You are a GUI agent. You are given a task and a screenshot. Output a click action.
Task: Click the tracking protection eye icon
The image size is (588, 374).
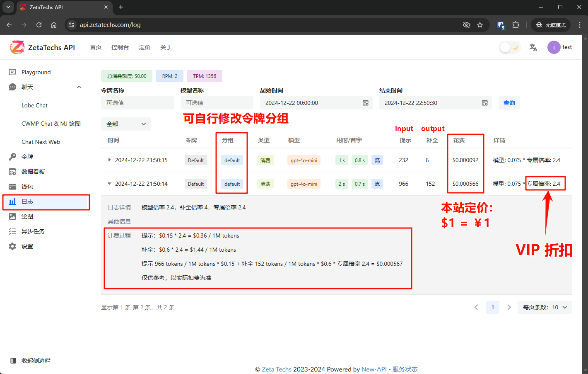click(467, 25)
